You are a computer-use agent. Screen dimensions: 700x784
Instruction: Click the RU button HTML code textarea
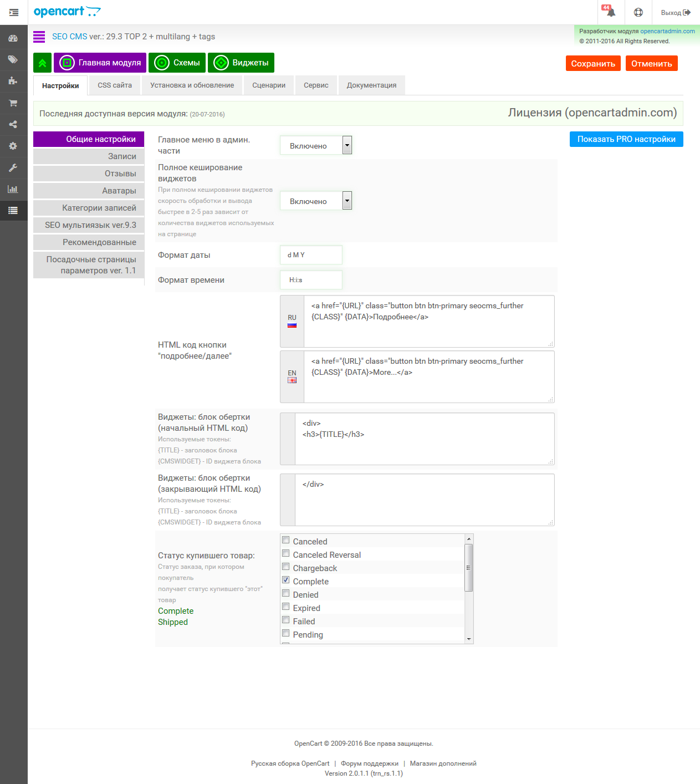(x=429, y=322)
